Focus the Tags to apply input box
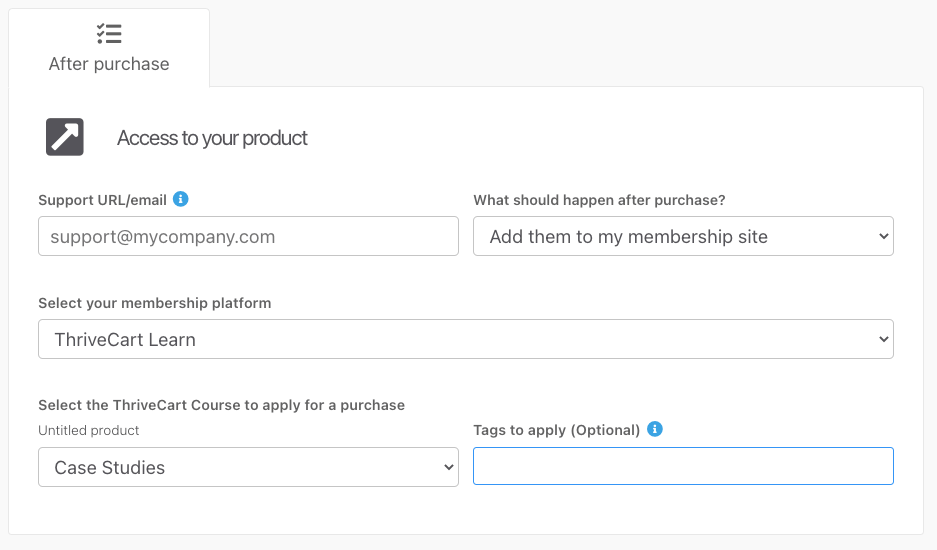The width and height of the screenshot is (937, 550). 683,466
